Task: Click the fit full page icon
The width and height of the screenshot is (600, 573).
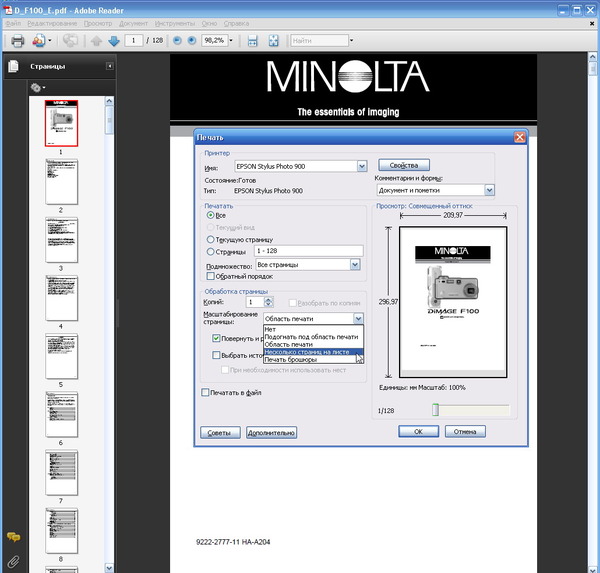Action: pos(274,41)
